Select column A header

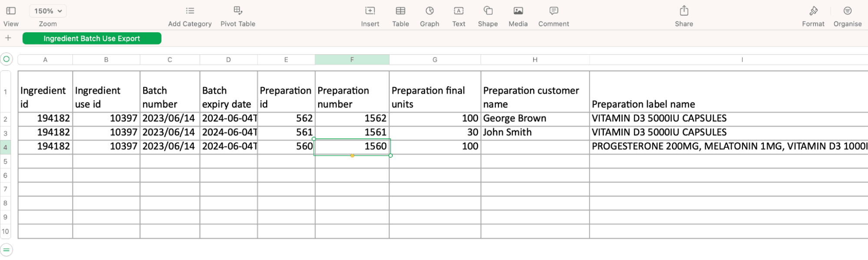45,60
